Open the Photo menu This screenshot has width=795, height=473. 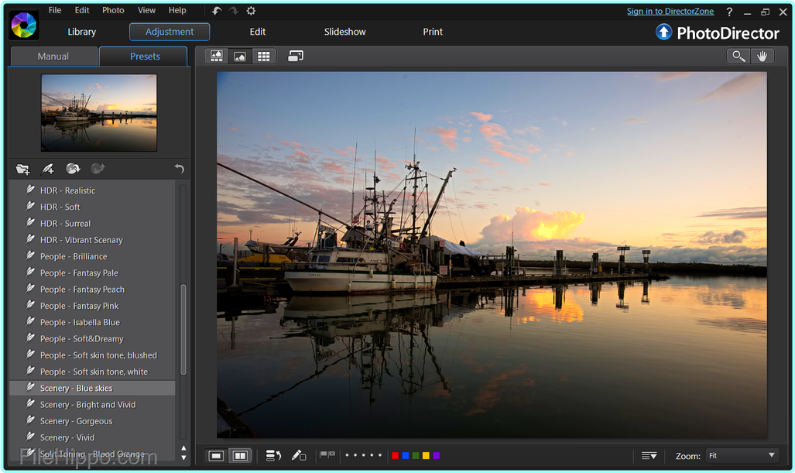113,10
